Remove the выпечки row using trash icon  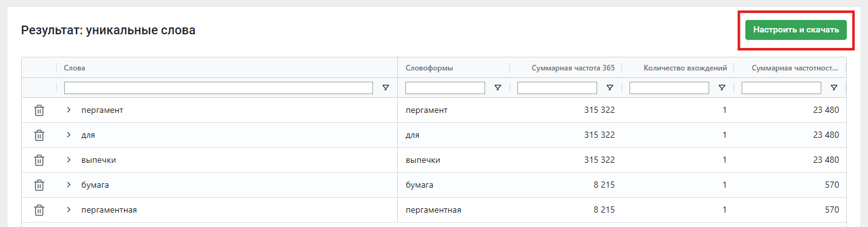(39, 160)
